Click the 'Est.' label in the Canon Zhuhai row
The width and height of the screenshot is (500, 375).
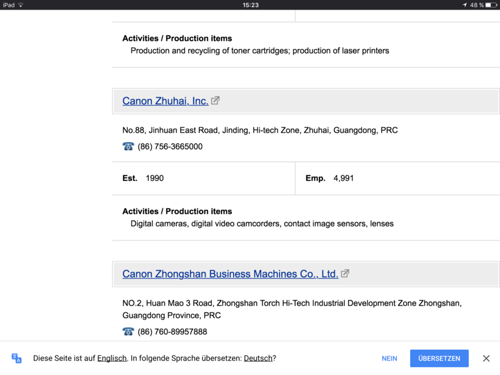tap(130, 178)
